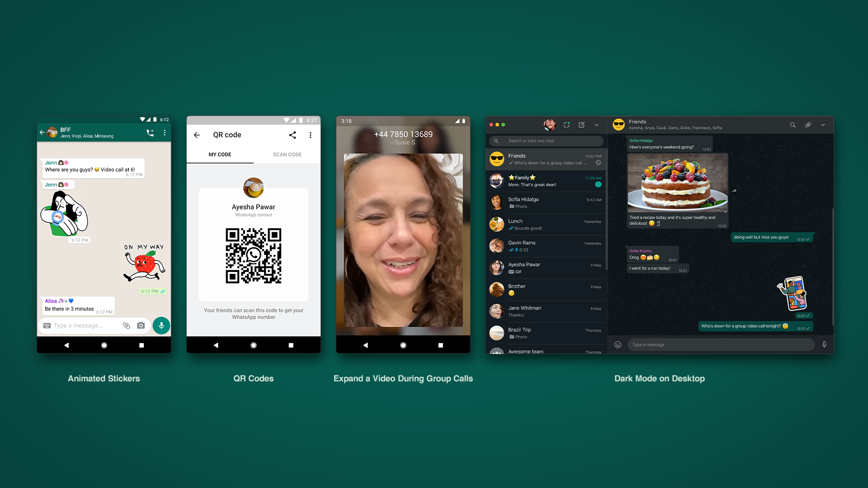This screenshot has height=488, width=868.
Task: Tap the search icon on desktop sidebar
Action: [496, 141]
